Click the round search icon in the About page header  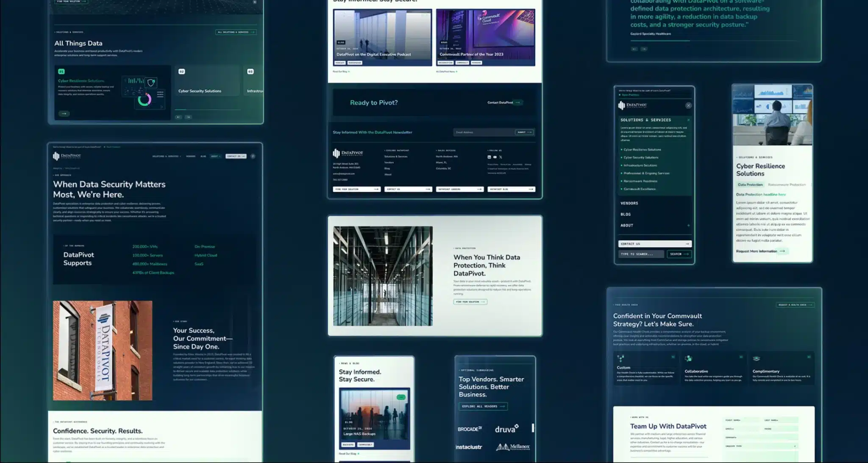click(x=253, y=156)
